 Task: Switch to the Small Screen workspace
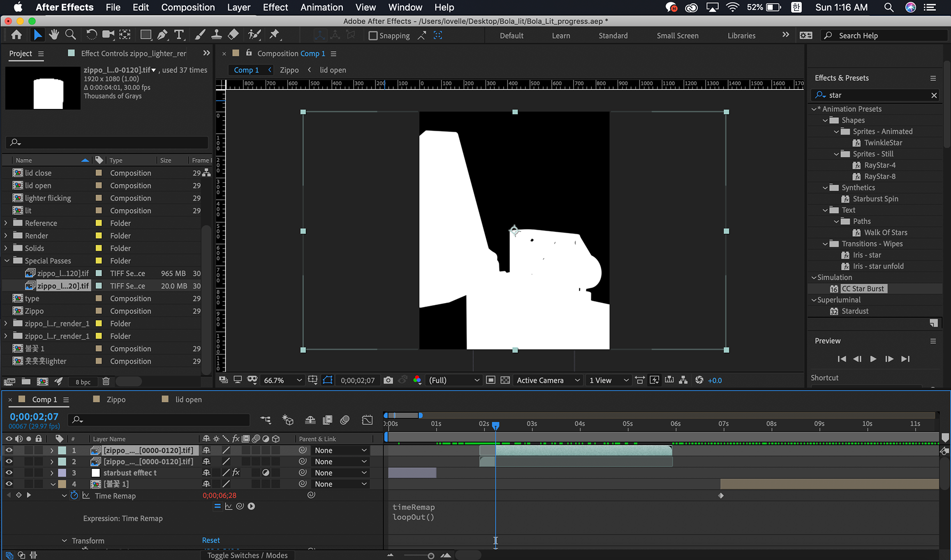[677, 36]
